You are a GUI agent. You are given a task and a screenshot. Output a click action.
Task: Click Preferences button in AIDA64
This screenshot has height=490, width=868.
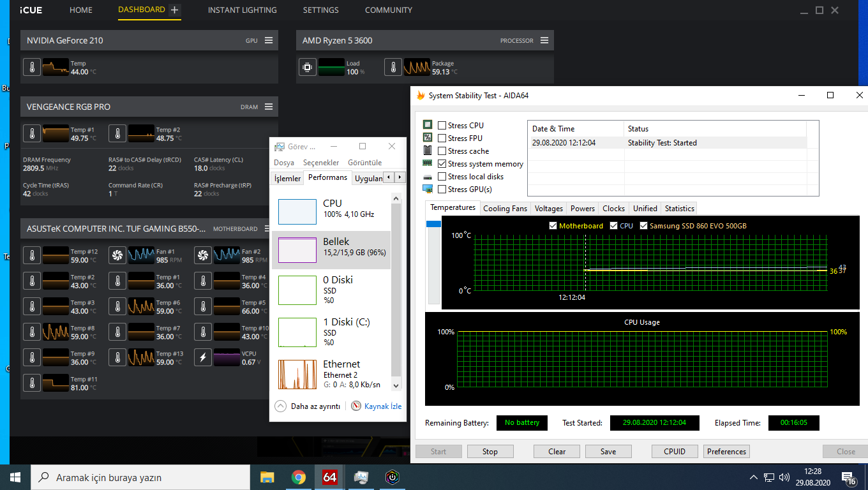pos(726,451)
